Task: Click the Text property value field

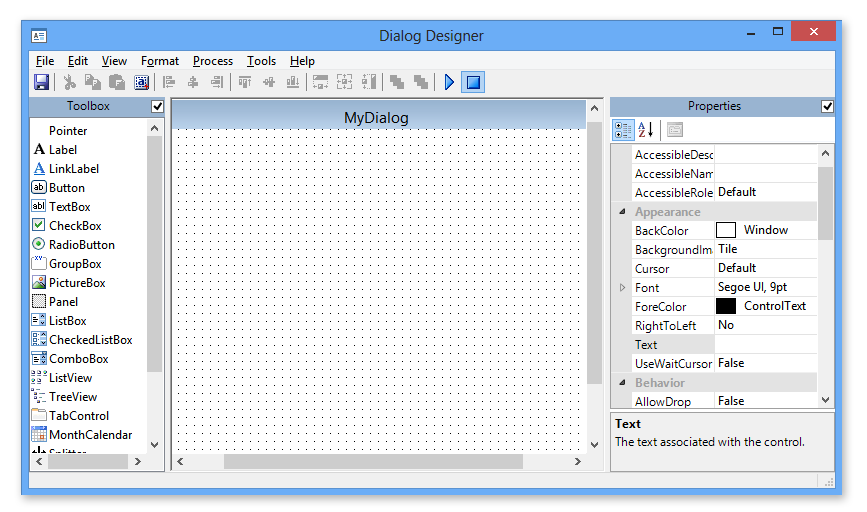Action: [765, 345]
